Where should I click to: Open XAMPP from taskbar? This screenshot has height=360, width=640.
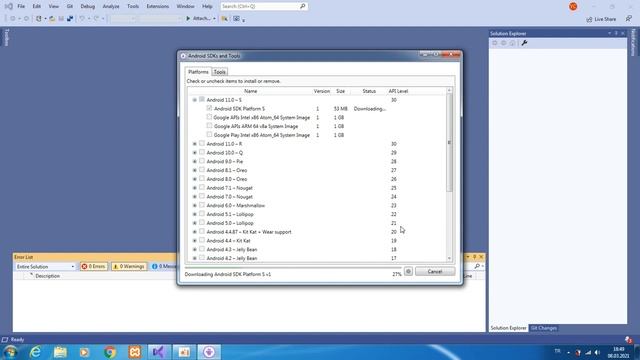point(135,352)
